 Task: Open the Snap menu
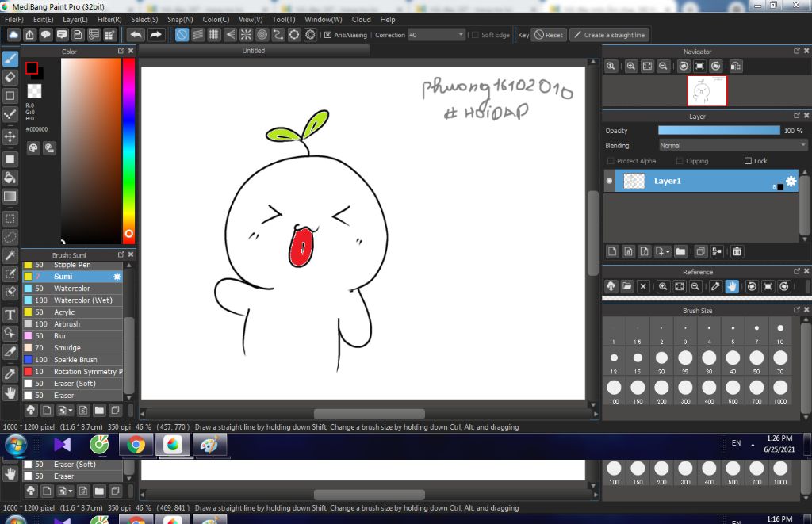pos(180,19)
